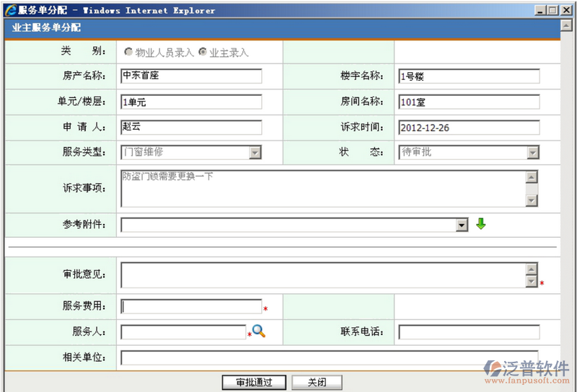
Task: Click the green download arrow next to 参考附件
Action: point(480,223)
